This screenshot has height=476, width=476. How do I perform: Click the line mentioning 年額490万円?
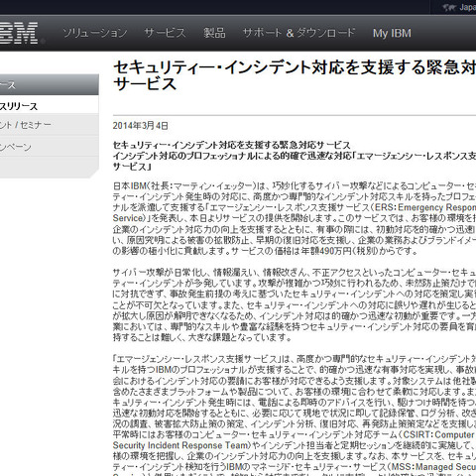pyautogui.click(x=265, y=251)
